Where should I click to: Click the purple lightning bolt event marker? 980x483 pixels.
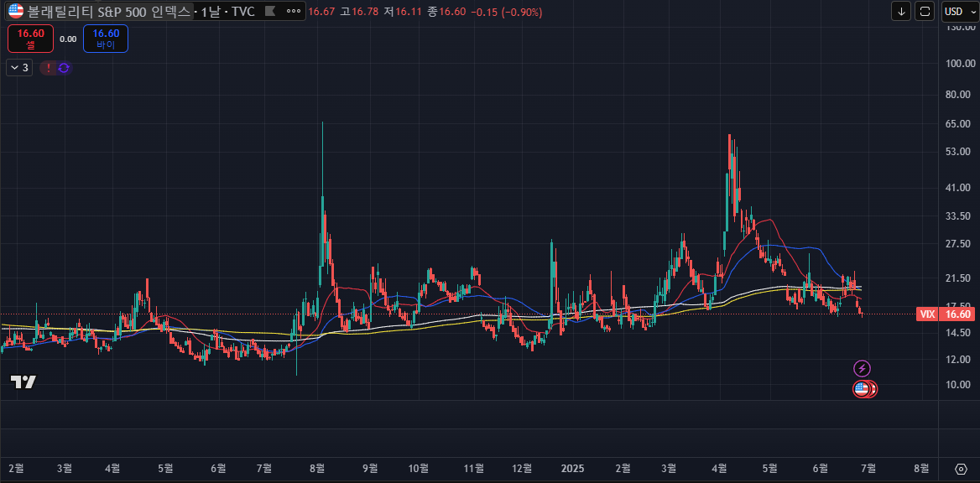point(862,368)
